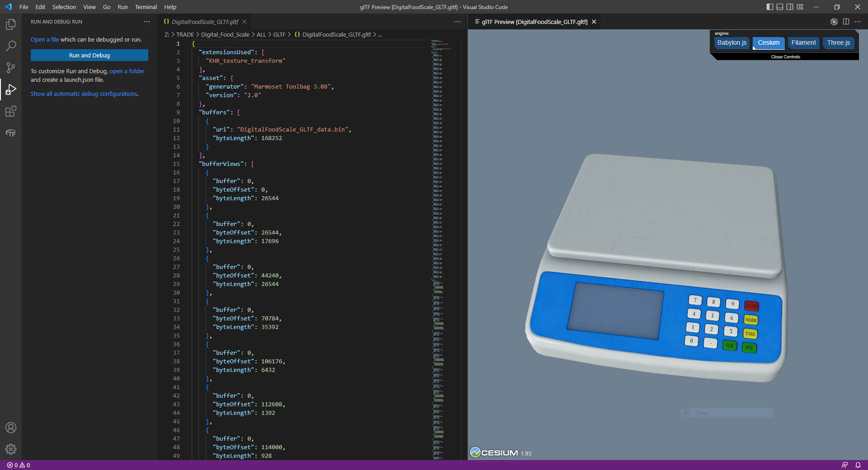The width and height of the screenshot is (868, 470).
Task: Toggle the secondary side bar layout button
Action: click(x=790, y=7)
